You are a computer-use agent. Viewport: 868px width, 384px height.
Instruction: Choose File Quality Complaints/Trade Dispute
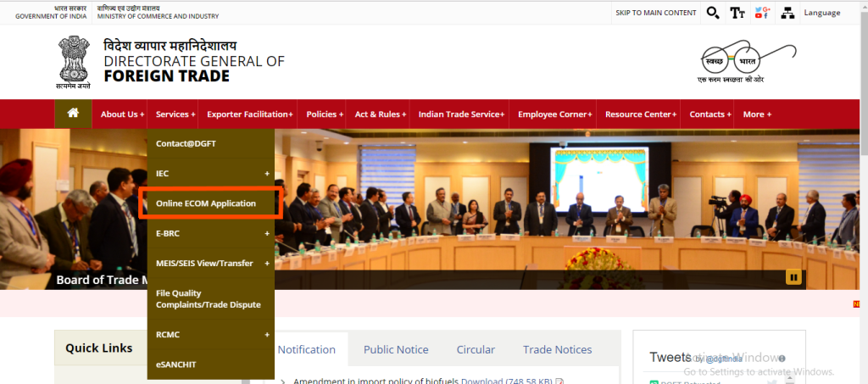tap(211, 298)
